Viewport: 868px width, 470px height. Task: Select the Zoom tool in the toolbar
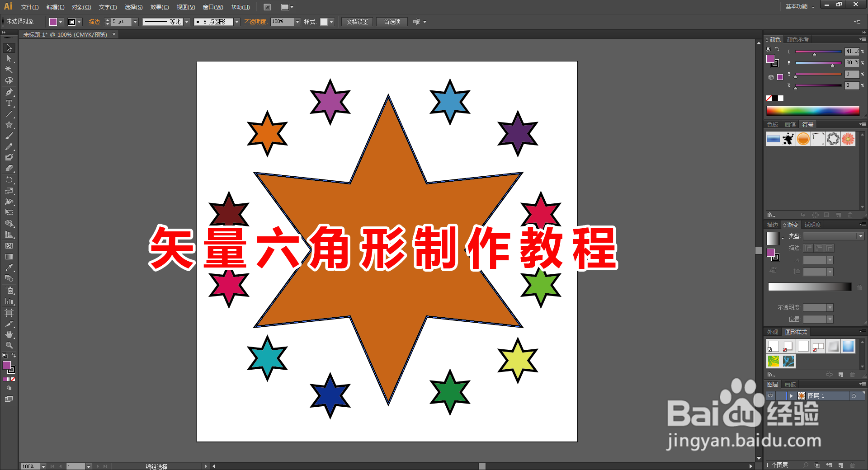[x=9, y=345]
